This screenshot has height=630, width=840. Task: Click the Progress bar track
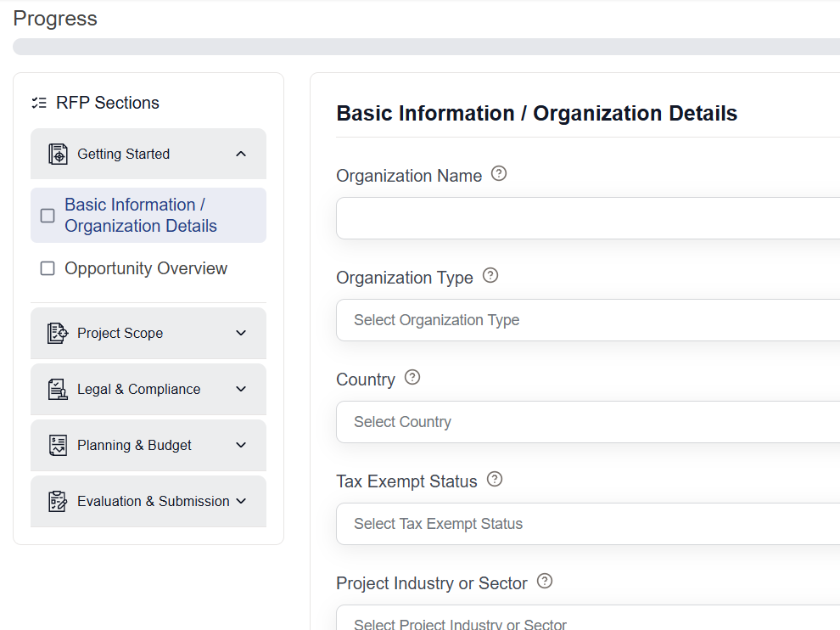point(427,47)
